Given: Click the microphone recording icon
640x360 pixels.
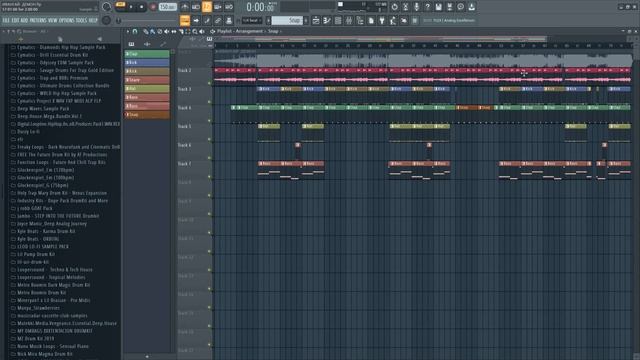Looking at the screenshot, I should 416,7.
